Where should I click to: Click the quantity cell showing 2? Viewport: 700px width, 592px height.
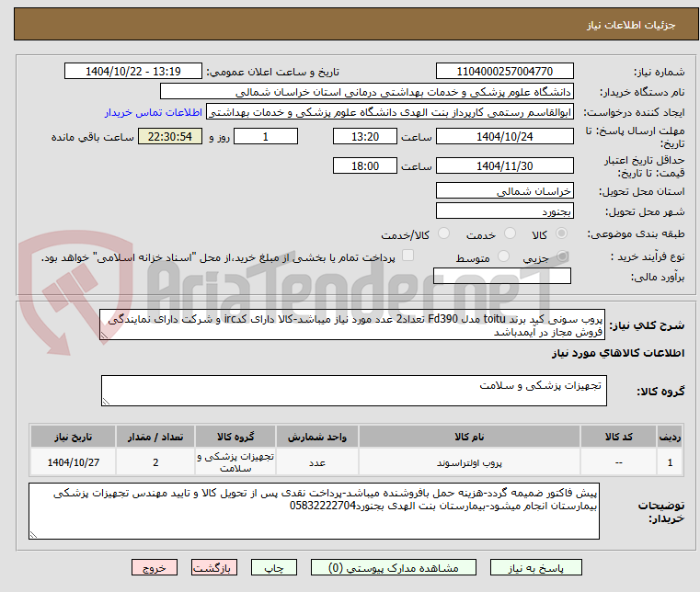click(x=155, y=462)
